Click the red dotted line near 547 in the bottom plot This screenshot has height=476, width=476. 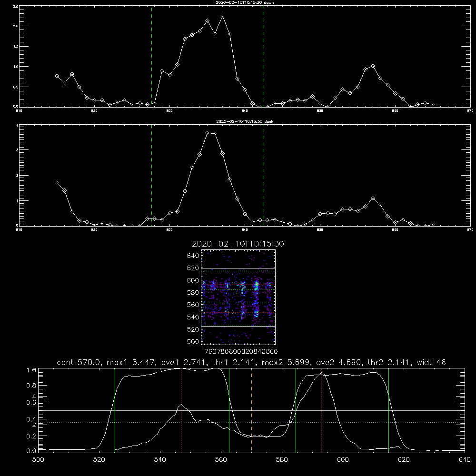181,410
